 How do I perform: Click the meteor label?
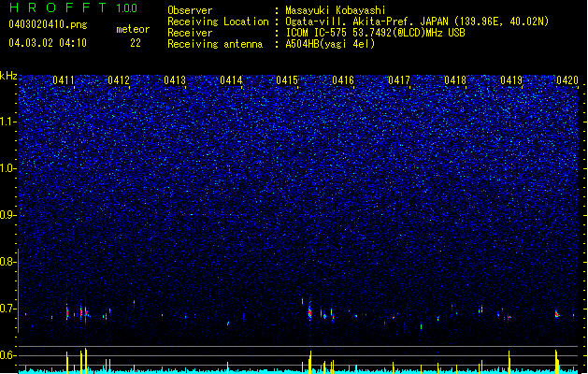pyautogui.click(x=133, y=29)
